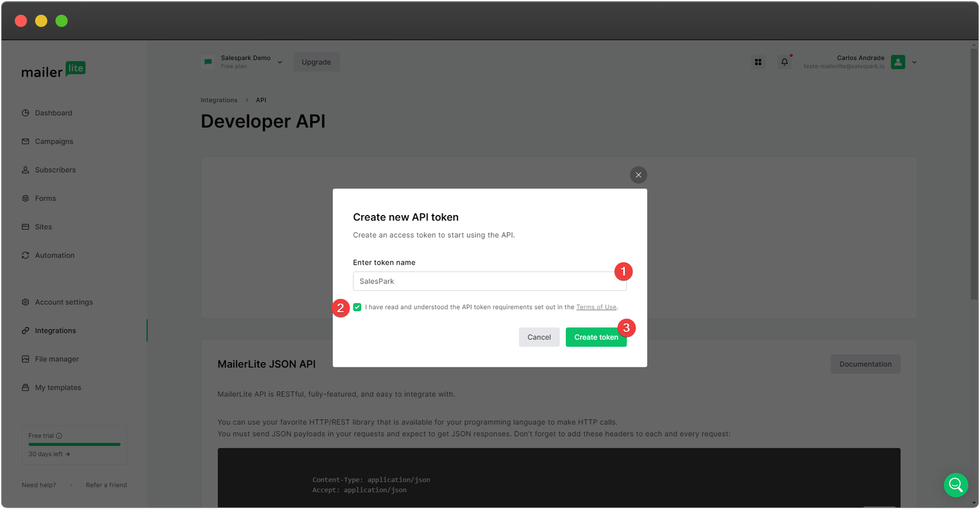This screenshot has height=509, width=980.
Task: Click the notification bell icon
Action: 784,62
